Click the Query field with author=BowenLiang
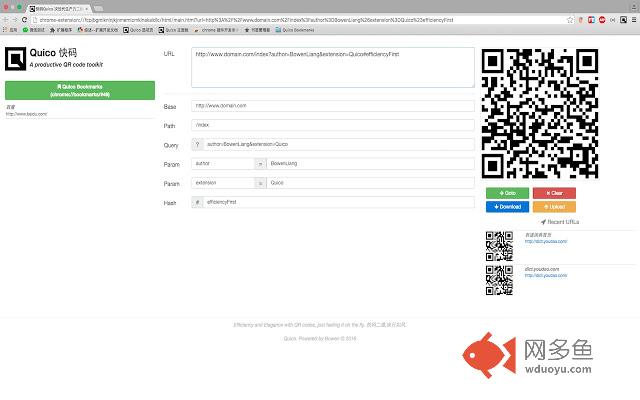This screenshot has width=640, height=400. pos(338,144)
